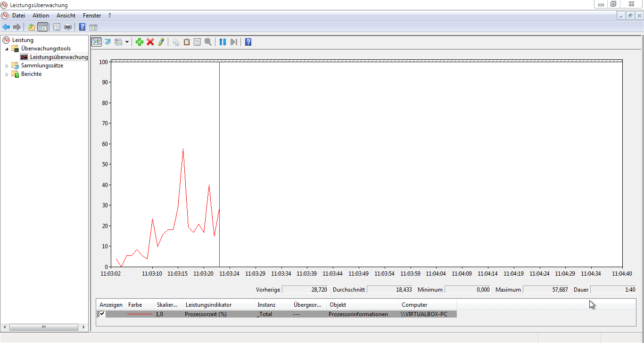
Task: Open the graph toolbar help icon
Action: coord(248,42)
